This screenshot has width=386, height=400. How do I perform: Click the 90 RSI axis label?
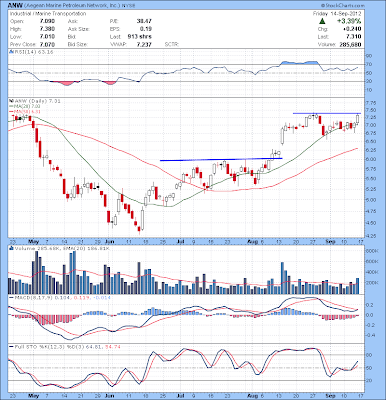pos(370,55)
